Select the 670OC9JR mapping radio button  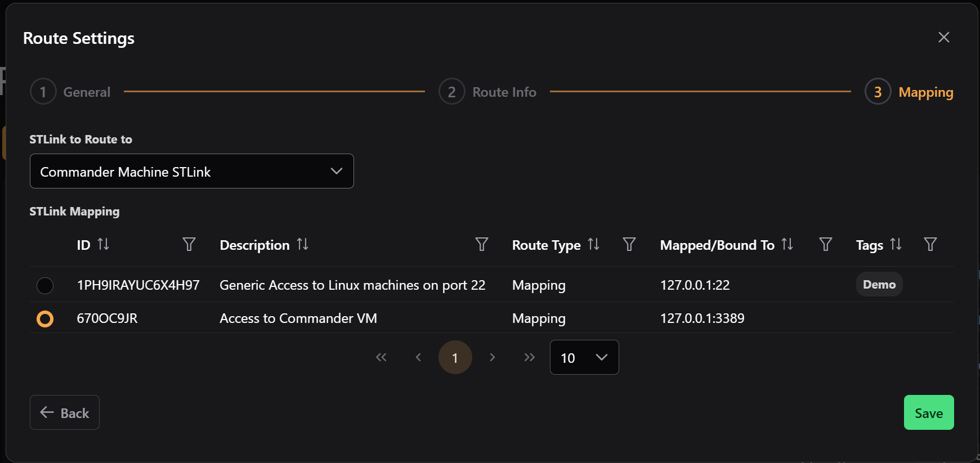[x=45, y=319]
